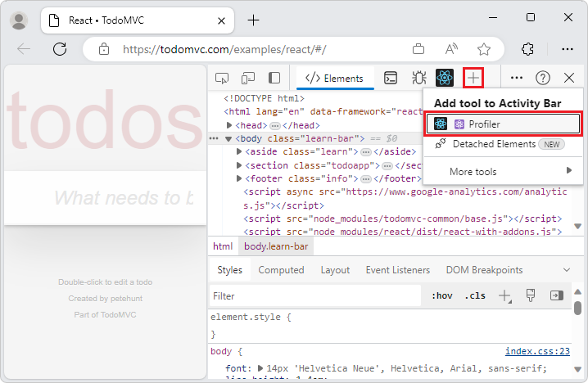This screenshot has height=383, width=588.
Task: Select the DOCTYPE html line
Action: [x=264, y=98]
